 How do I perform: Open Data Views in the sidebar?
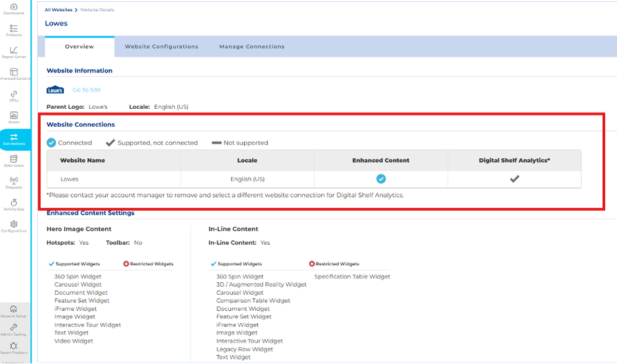click(14, 161)
